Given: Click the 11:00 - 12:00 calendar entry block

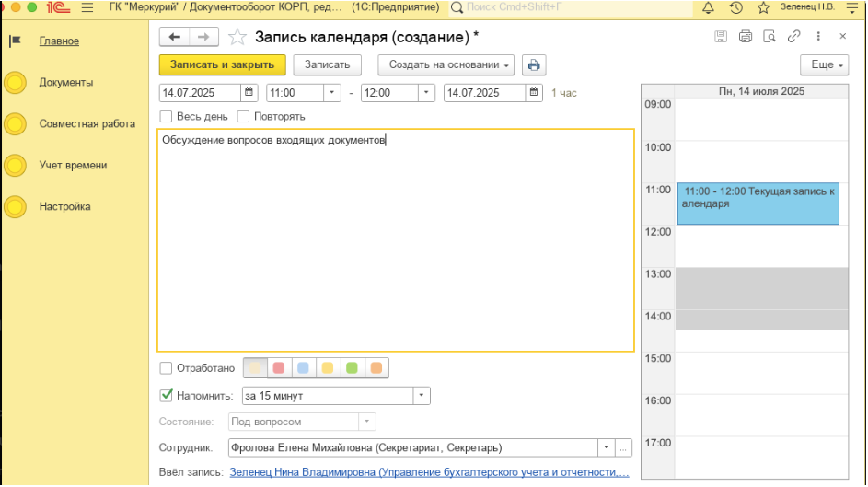Looking at the screenshot, I should [x=758, y=203].
